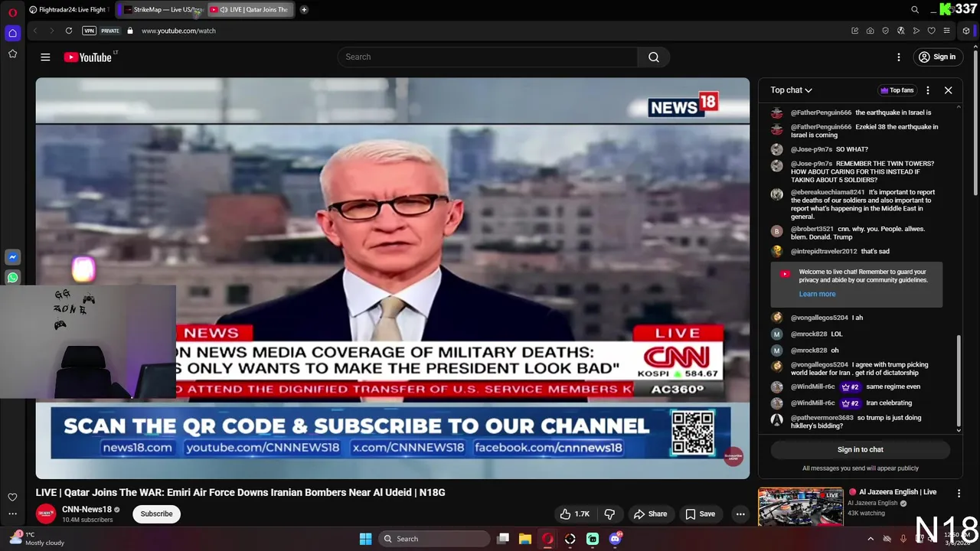The image size is (980, 551).
Task: Sign in with the top-right button
Action: pos(937,57)
